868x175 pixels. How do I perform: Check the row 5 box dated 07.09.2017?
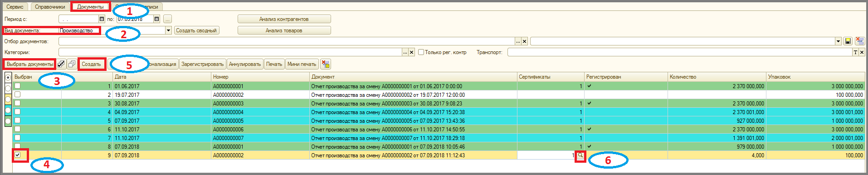click(17, 120)
